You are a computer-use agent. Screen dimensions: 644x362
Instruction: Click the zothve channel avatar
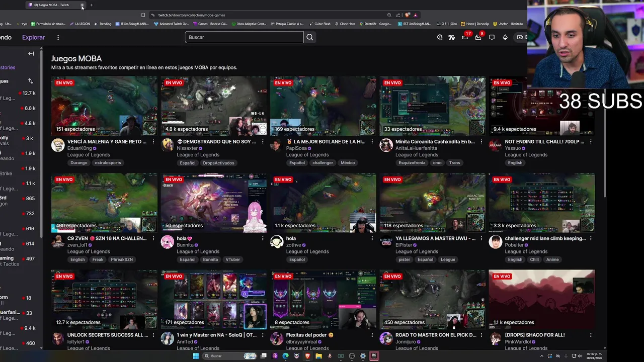pos(277,242)
